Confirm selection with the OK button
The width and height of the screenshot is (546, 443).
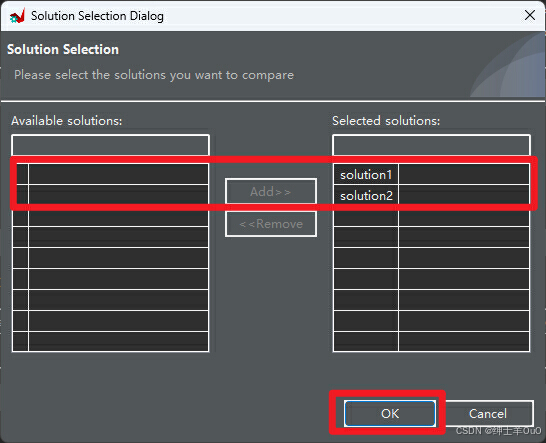coord(390,413)
